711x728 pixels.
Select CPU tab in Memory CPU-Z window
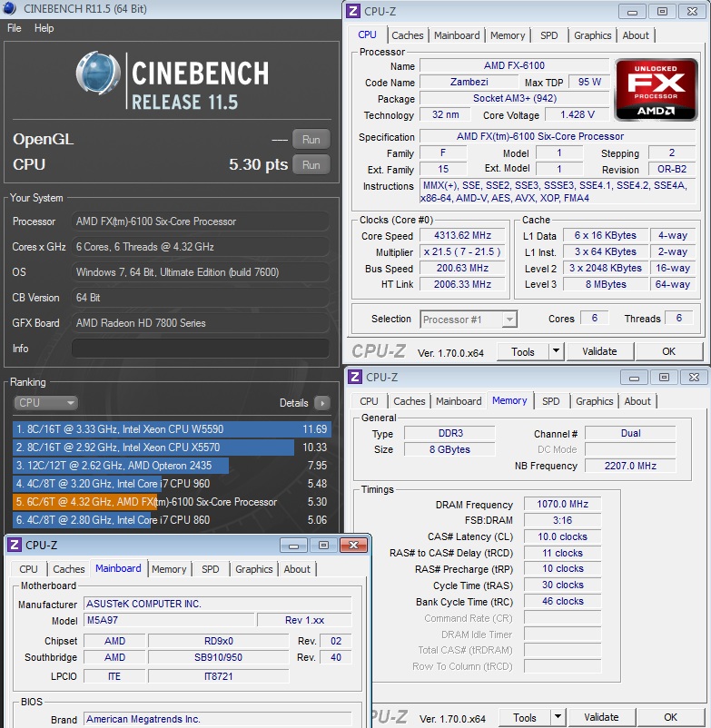click(369, 401)
